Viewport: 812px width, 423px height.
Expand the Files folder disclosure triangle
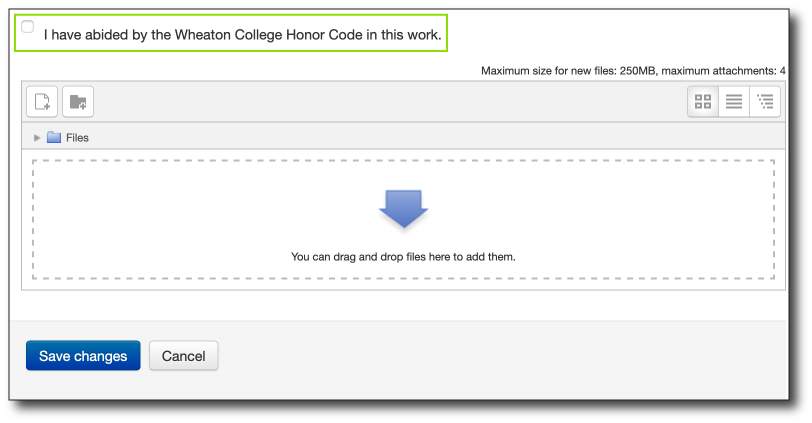coord(37,138)
